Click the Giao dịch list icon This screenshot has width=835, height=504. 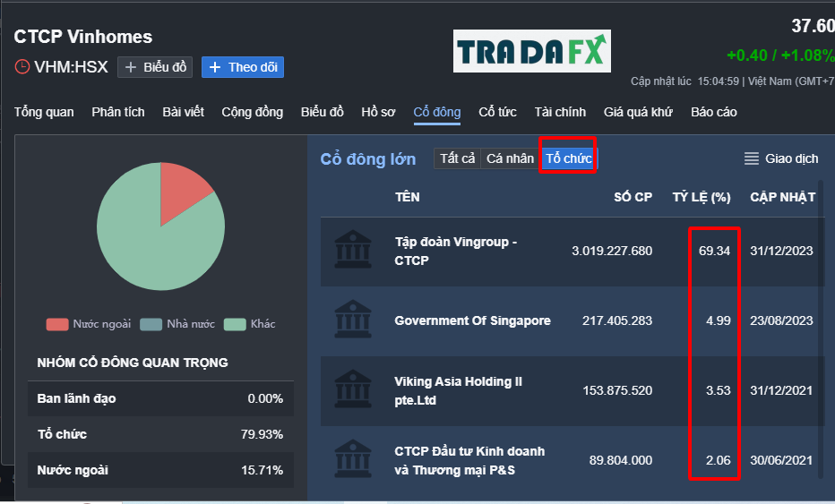coord(752,158)
